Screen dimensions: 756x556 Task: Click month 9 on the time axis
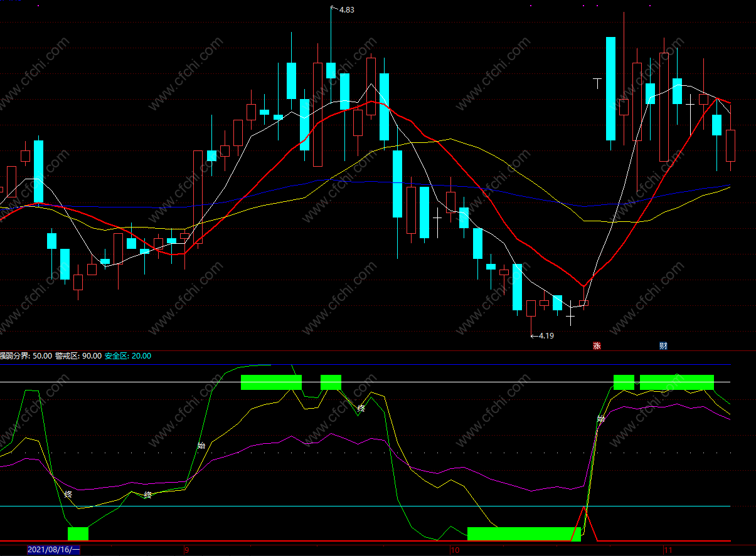[x=186, y=550]
